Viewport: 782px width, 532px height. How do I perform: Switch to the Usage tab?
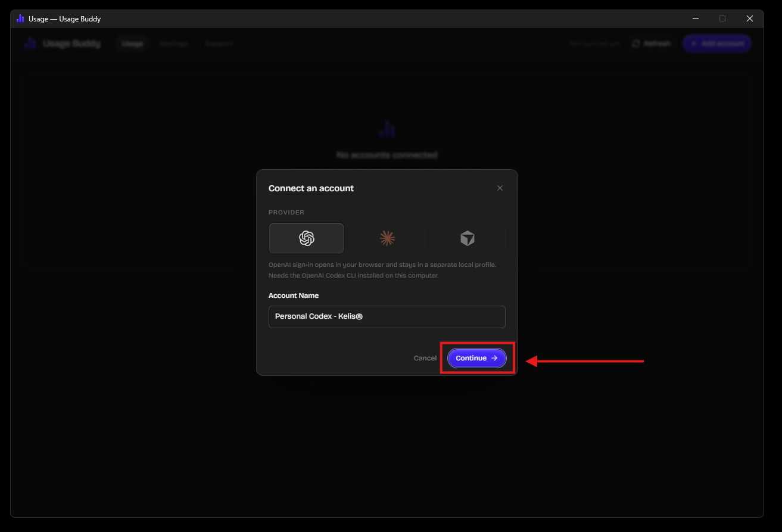coord(132,43)
